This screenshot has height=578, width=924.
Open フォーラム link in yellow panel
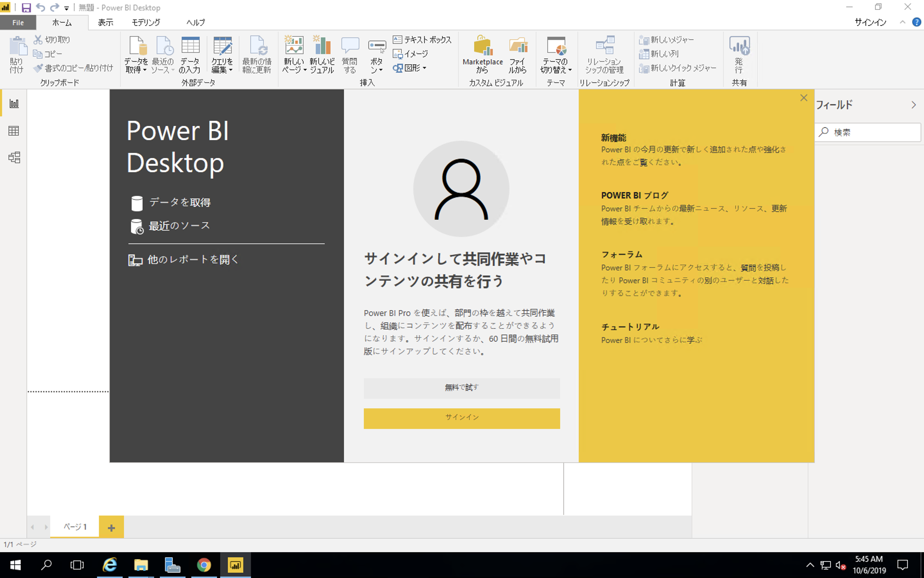coord(621,255)
